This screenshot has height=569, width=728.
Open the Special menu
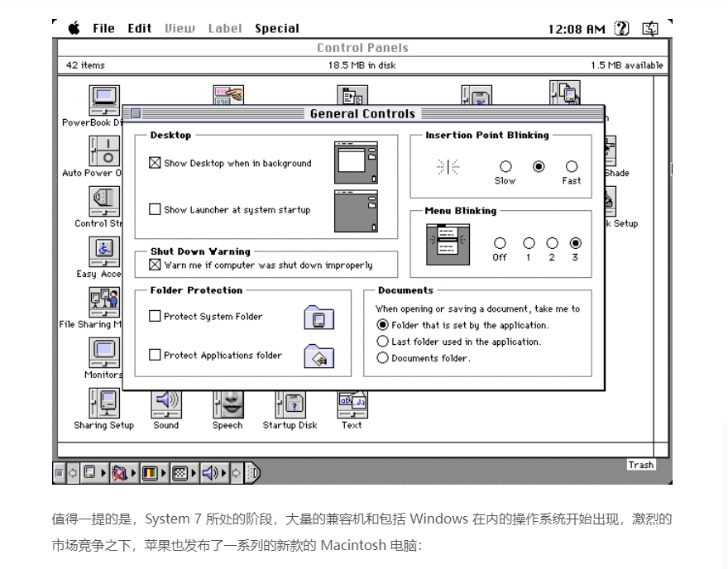[277, 28]
